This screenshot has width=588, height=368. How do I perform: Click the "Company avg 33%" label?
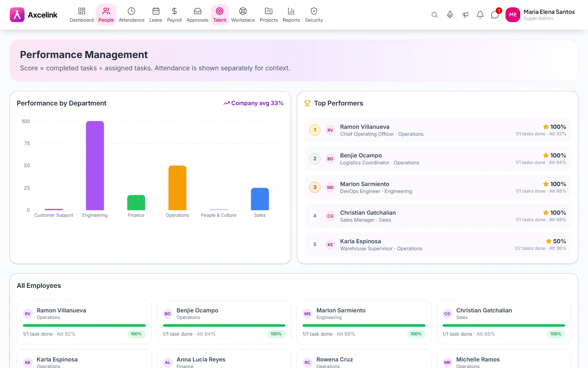click(x=257, y=103)
